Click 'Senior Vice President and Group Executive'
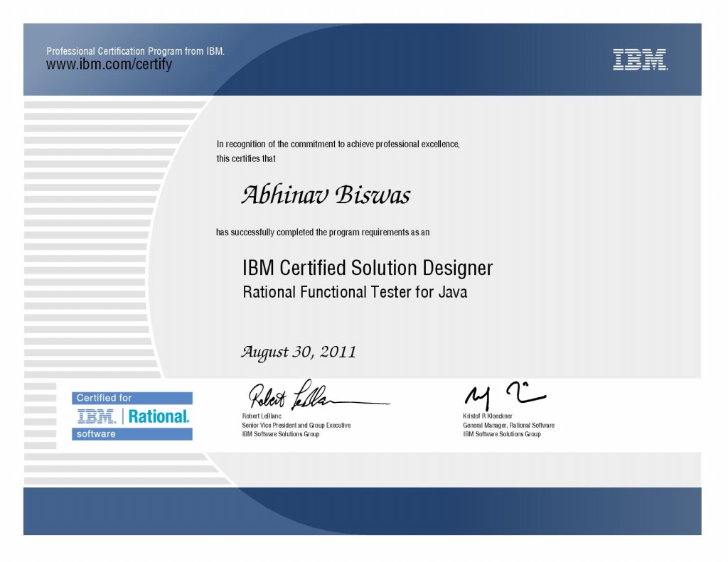The height and width of the screenshot is (562, 728). click(296, 425)
